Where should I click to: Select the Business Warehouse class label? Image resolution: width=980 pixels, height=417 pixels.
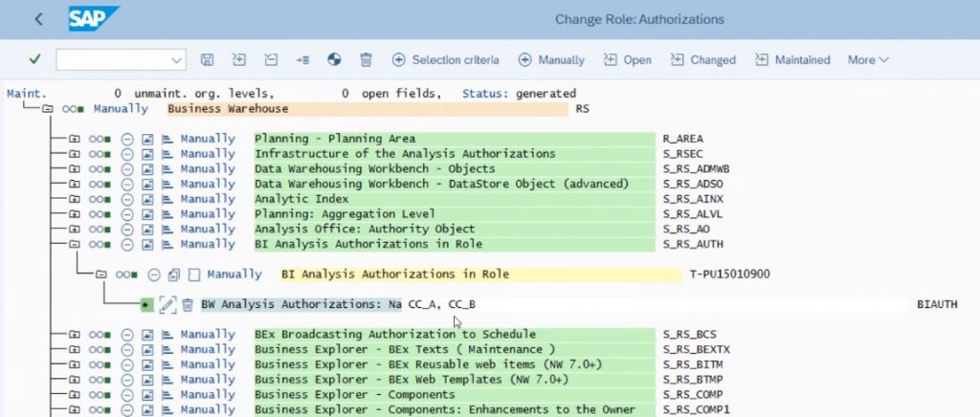click(x=367, y=109)
